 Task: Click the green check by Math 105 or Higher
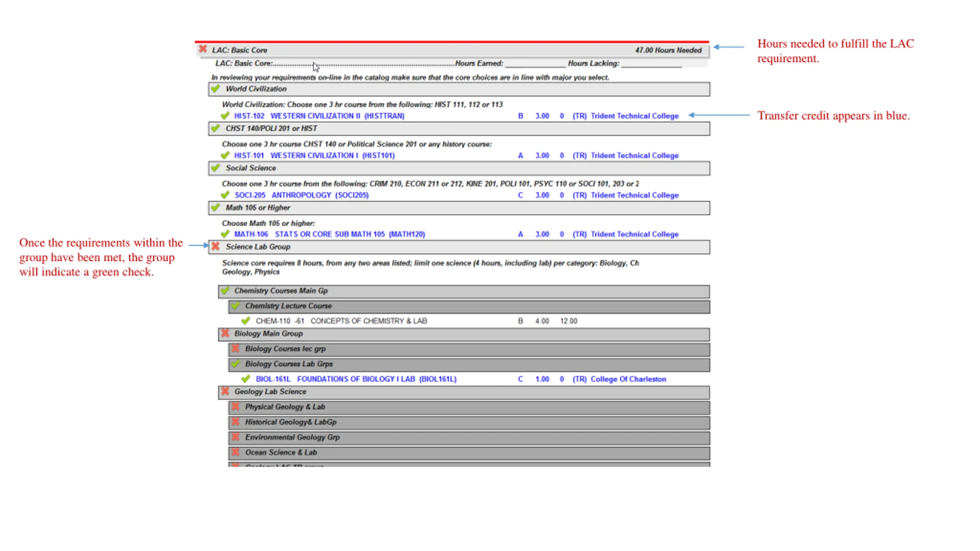pyautogui.click(x=216, y=207)
